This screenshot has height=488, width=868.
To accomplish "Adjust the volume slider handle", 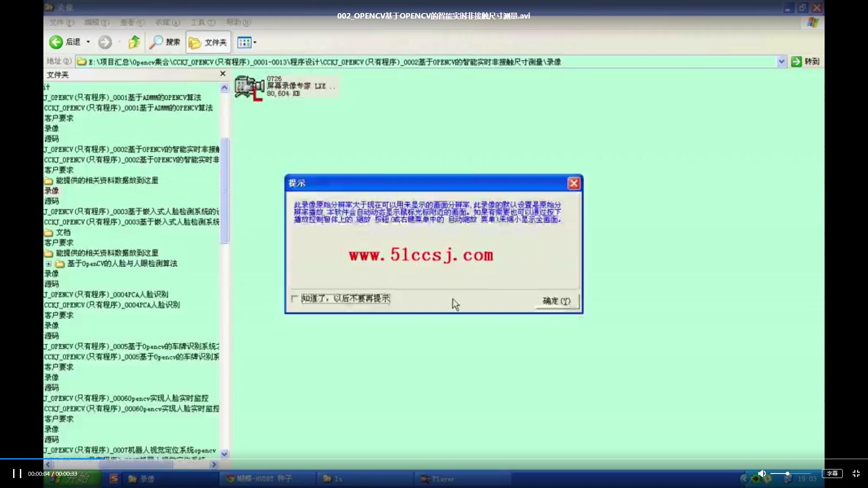I will pyautogui.click(x=787, y=474).
